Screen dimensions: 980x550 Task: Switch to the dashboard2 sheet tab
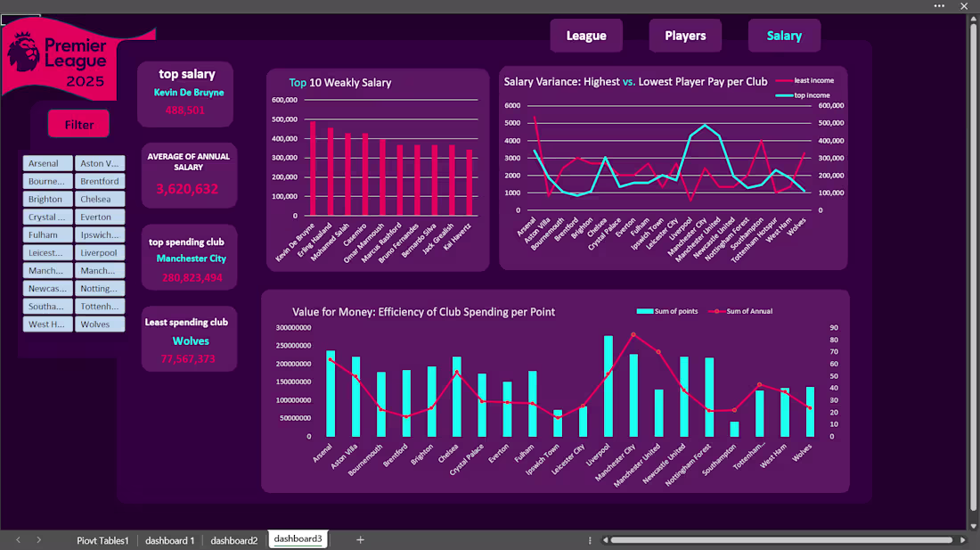tap(233, 540)
